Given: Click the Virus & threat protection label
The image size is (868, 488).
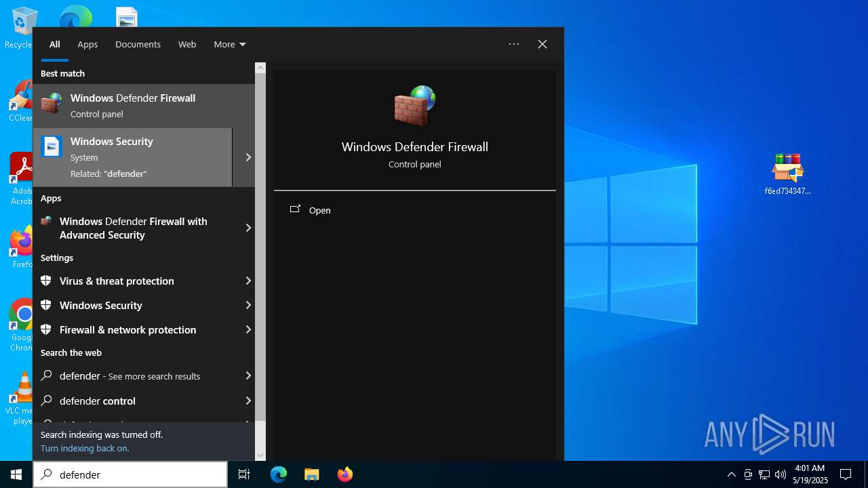Looking at the screenshot, I should click(x=117, y=281).
